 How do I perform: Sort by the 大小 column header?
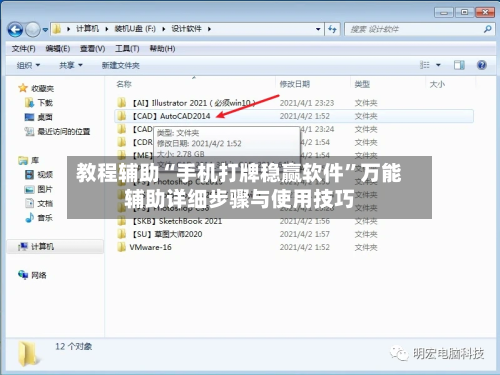pos(437,84)
